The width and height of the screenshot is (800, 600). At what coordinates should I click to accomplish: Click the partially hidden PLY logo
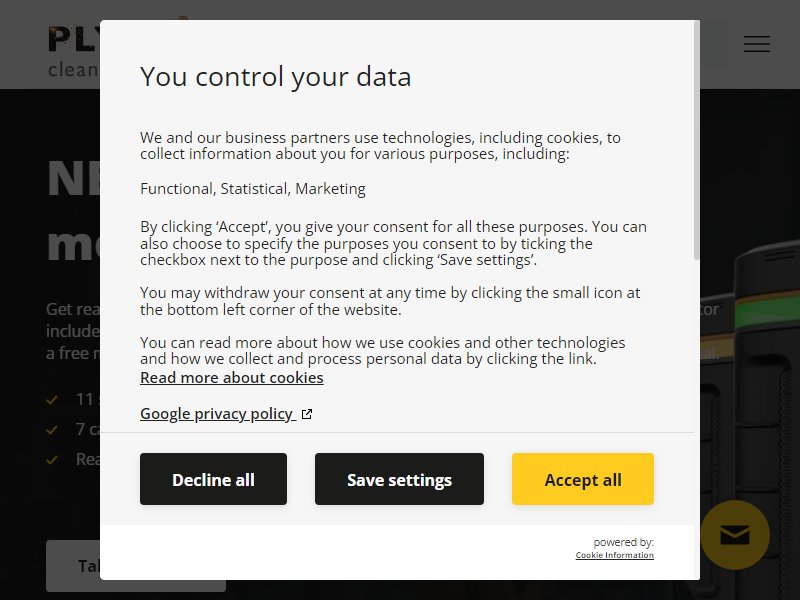[74, 40]
